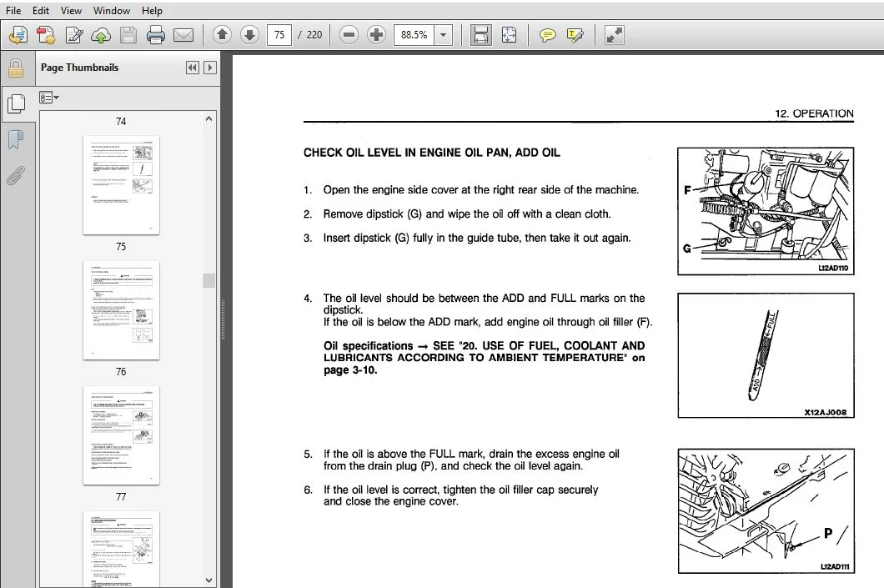Click the Read mode expand icon
Image resolution: width=884 pixels, height=588 pixels.
pos(614,35)
